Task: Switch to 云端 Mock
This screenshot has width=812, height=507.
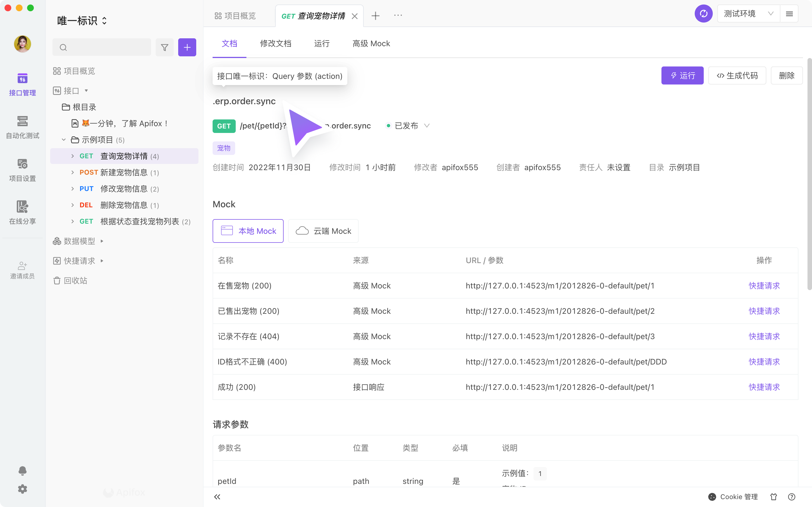Action: coord(323,231)
